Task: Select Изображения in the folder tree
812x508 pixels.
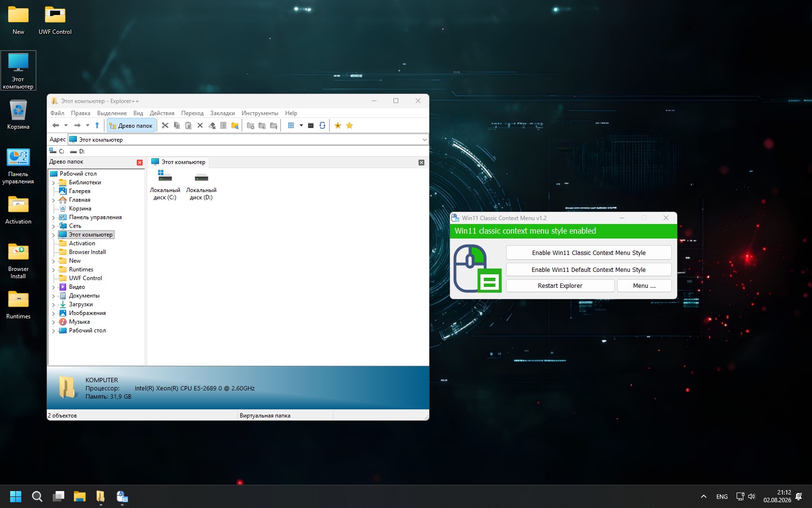Action: point(82,314)
